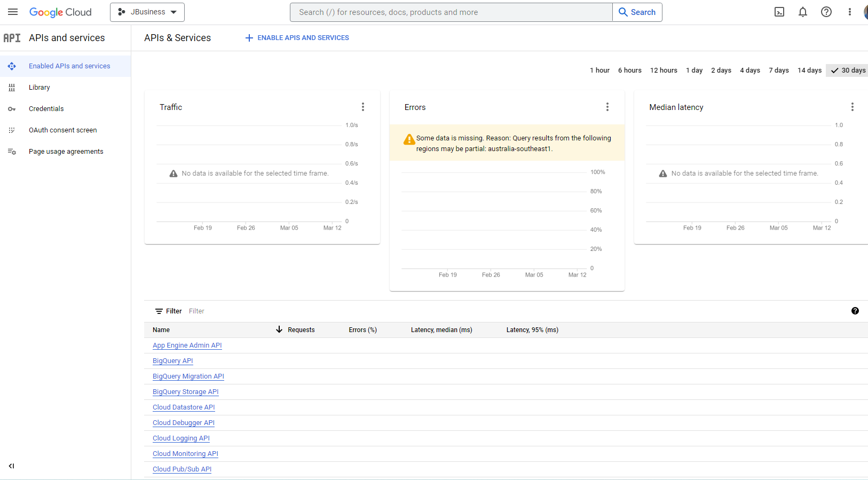Select the 30 days time range
The height and width of the screenshot is (480, 868).
coord(848,70)
